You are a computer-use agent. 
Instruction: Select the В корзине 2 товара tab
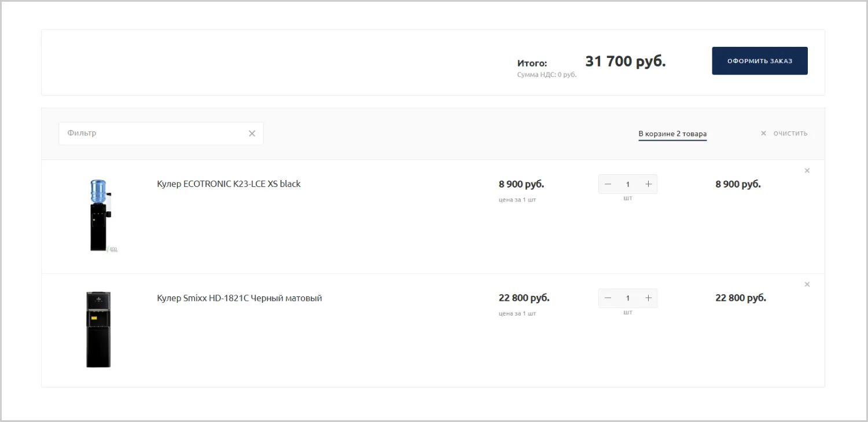pyautogui.click(x=672, y=134)
